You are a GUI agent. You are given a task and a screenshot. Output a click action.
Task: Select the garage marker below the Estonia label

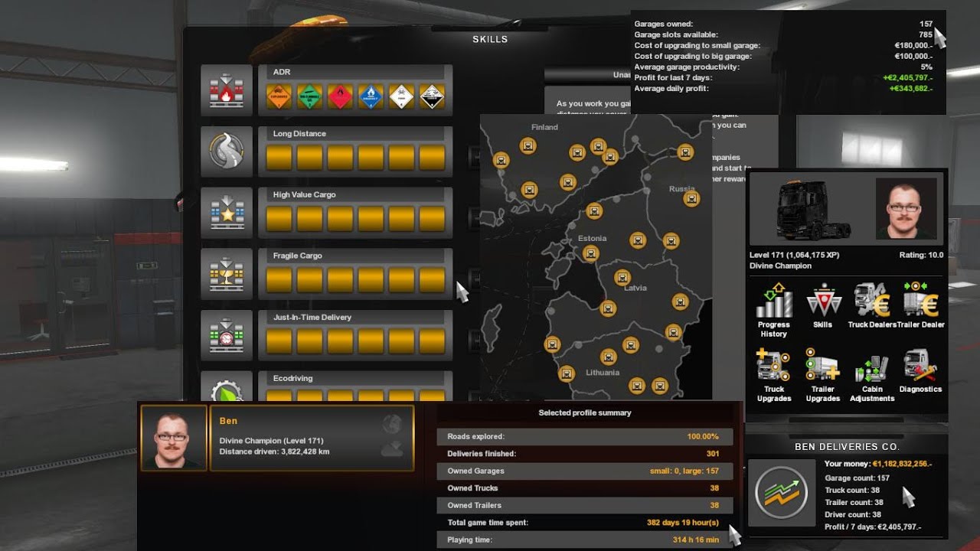pyautogui.click(x=590, y=253)
